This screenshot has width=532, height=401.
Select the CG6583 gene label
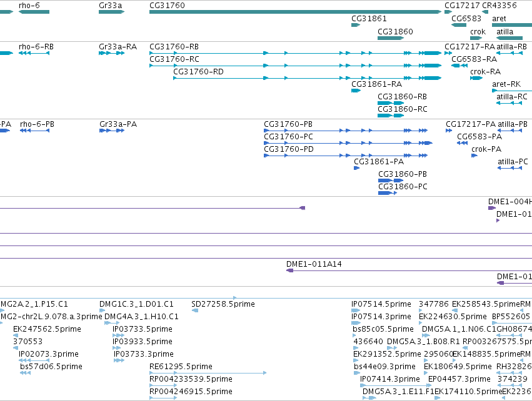click(466, 19)
